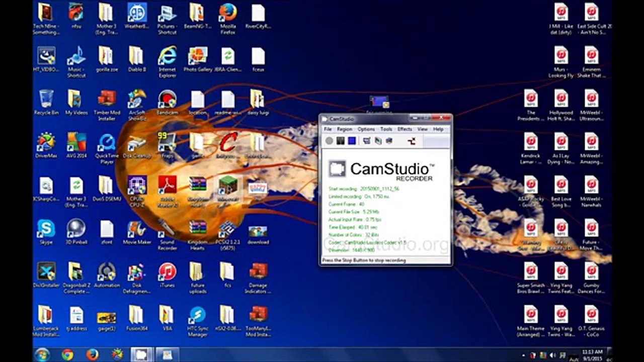Select the QuickTime Player desktop icon

click(x=106, y=149)
